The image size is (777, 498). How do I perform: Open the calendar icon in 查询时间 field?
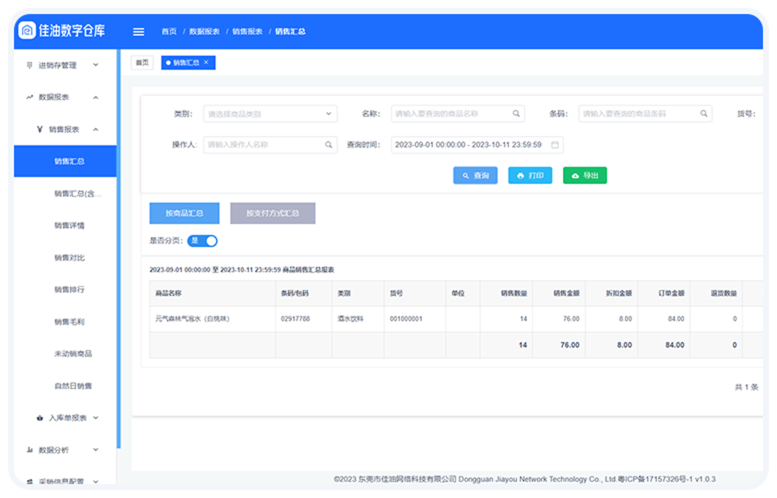(x=555, y=145)
